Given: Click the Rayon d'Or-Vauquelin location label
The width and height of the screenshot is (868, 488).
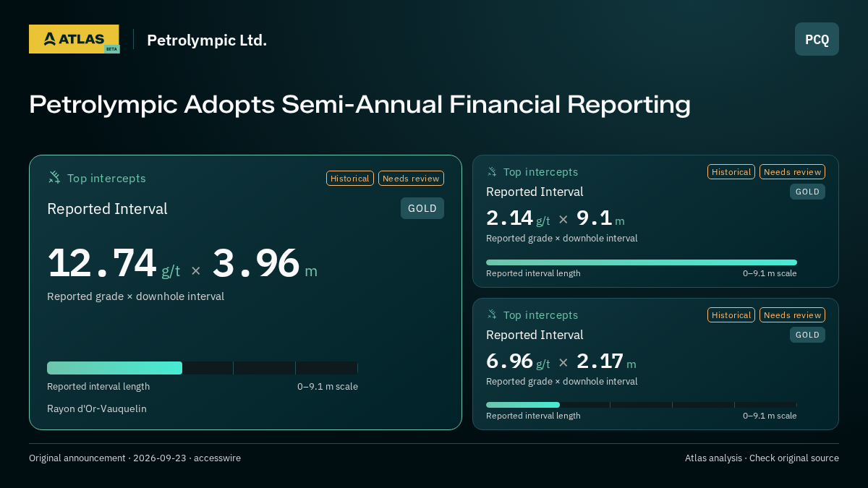Looking at the screenshot, I should pos(97,408).
